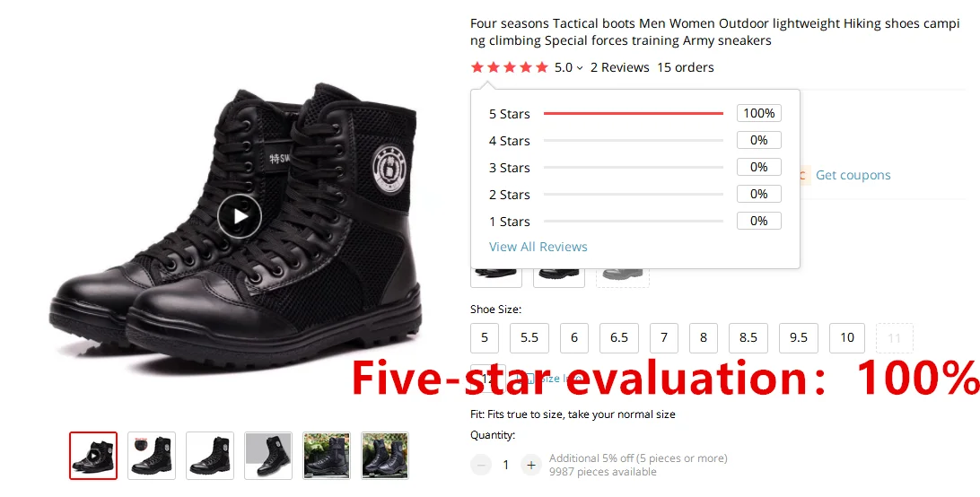Select the 5 Stars rating bar
This screenshot has height=497, width=980.
point(633,114)
